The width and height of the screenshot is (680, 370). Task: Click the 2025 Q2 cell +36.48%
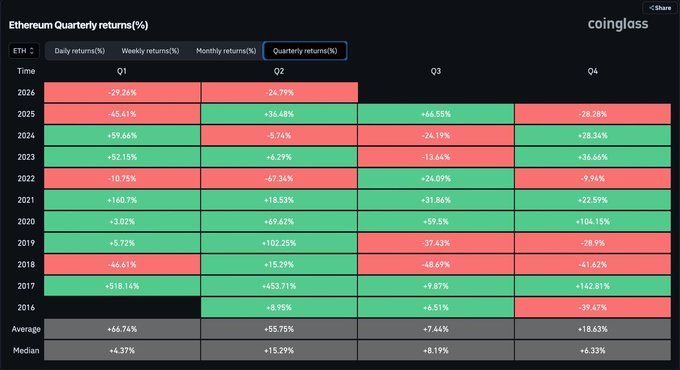(279, 114)
